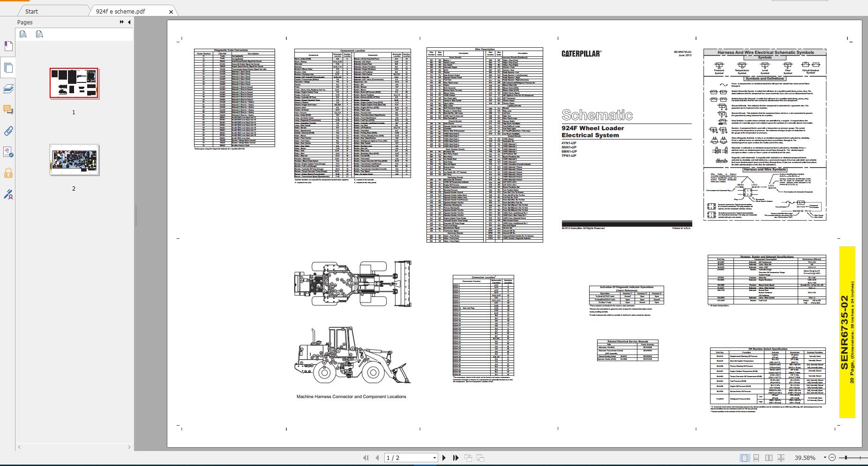Screen dimensions: 868x466
Task: Enlarge page thumbnails in Pages panel
Action: (23, 34)
